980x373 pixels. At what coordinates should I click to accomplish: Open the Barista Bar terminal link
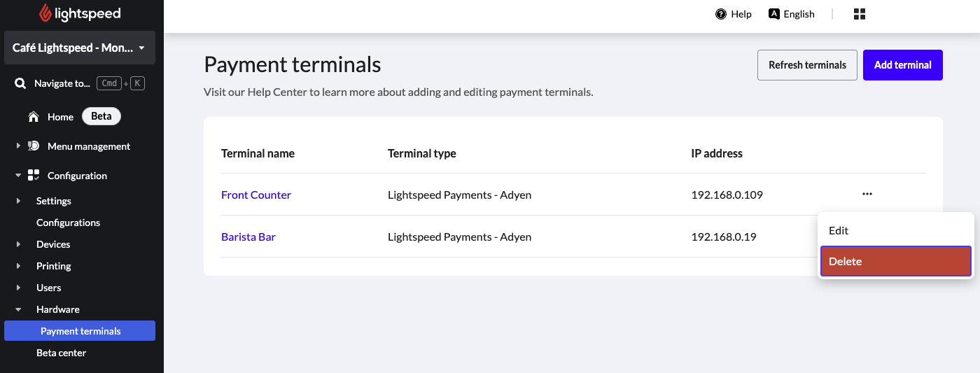click(x=248, y=237)
